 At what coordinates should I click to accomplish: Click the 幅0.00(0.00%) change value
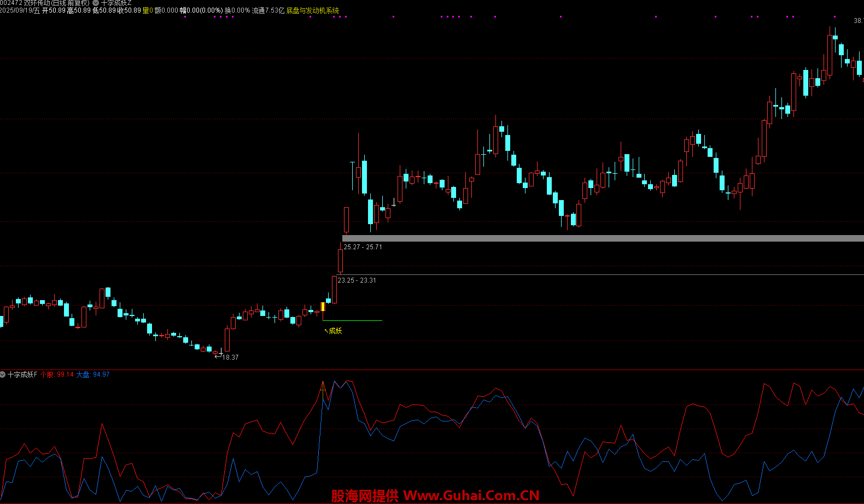(x=201, y=10)
